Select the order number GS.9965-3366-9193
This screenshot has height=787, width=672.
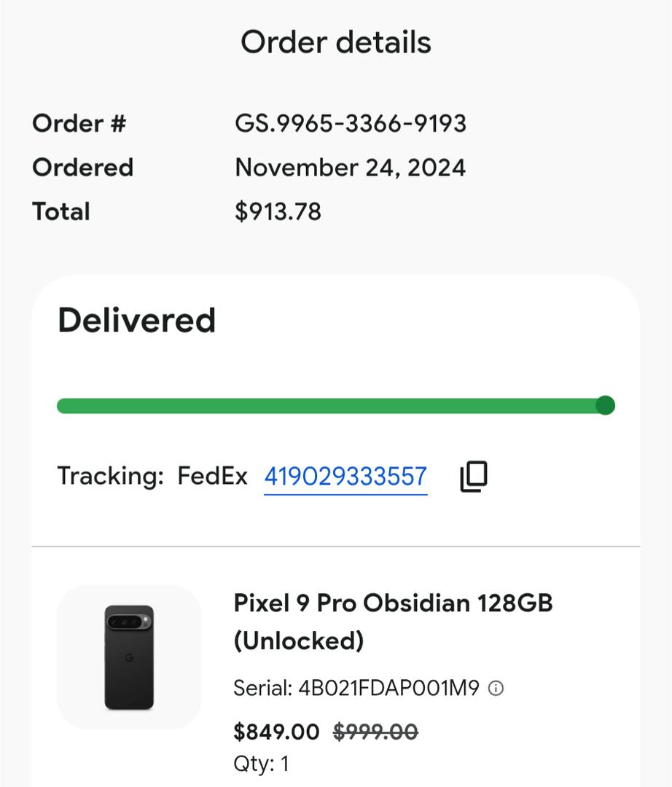coord(350,124)
